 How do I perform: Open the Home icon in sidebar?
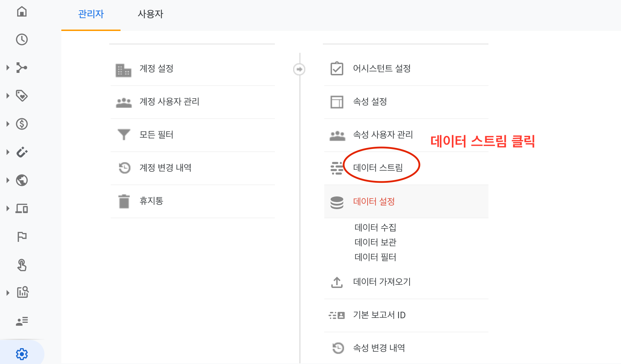tap(22, 12)
